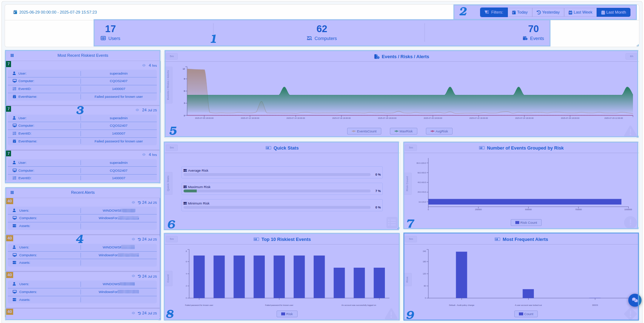
Task: Click the grid icon in Recent Alerts header
Action: pos(12,193)
